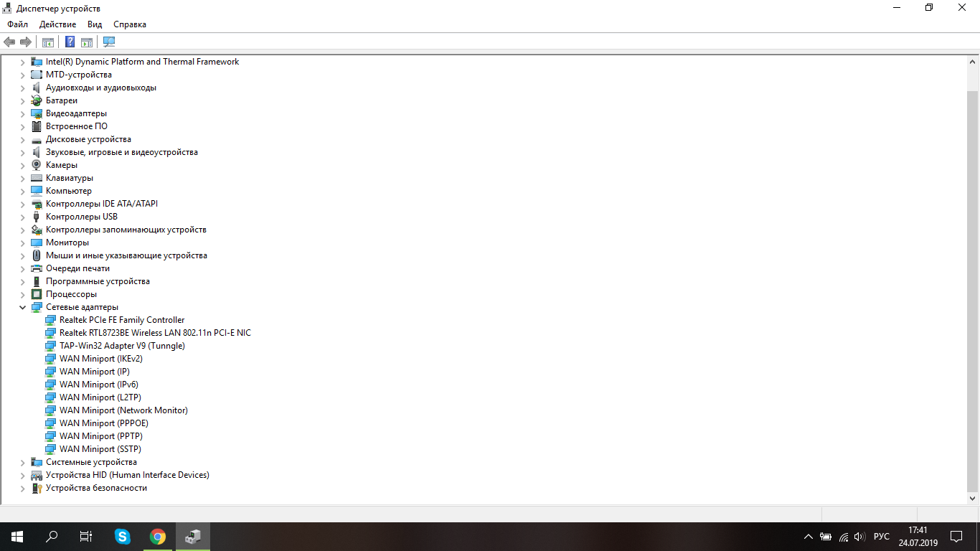Open the Справка menu
The height and width of the screenshot is (551, 980).
[x=130, y=24]
